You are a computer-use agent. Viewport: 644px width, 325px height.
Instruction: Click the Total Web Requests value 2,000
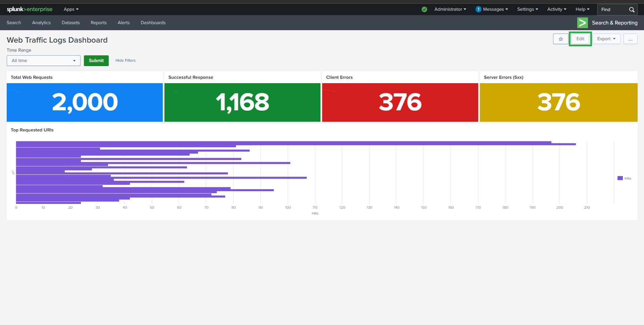(x=85, y=102)
